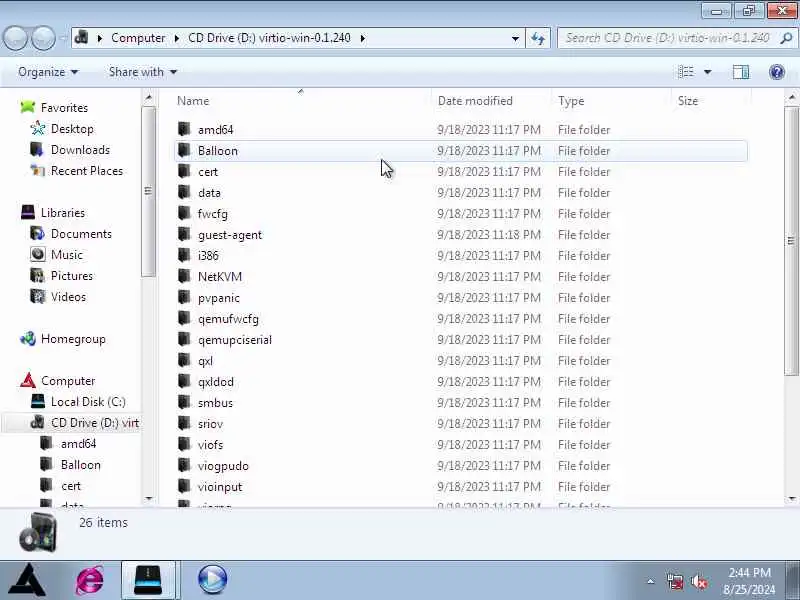Select the smbus folder name
800x600 pixels.
click(x=215, y=403)
